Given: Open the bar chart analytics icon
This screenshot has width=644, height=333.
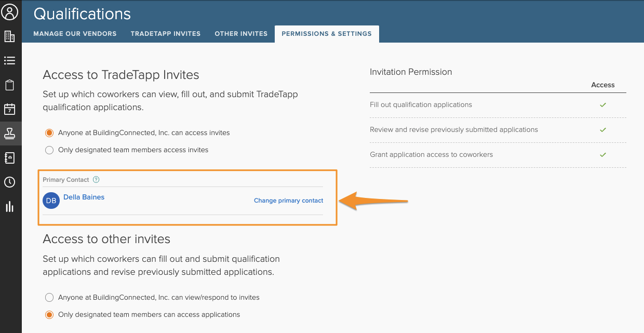Looking at the screenshot, I should 9,207.
